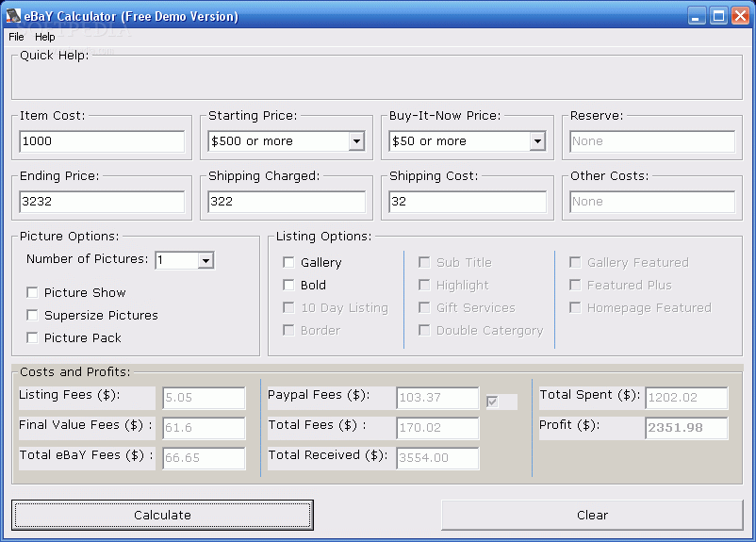Click the Final Value Fees field

204,428
